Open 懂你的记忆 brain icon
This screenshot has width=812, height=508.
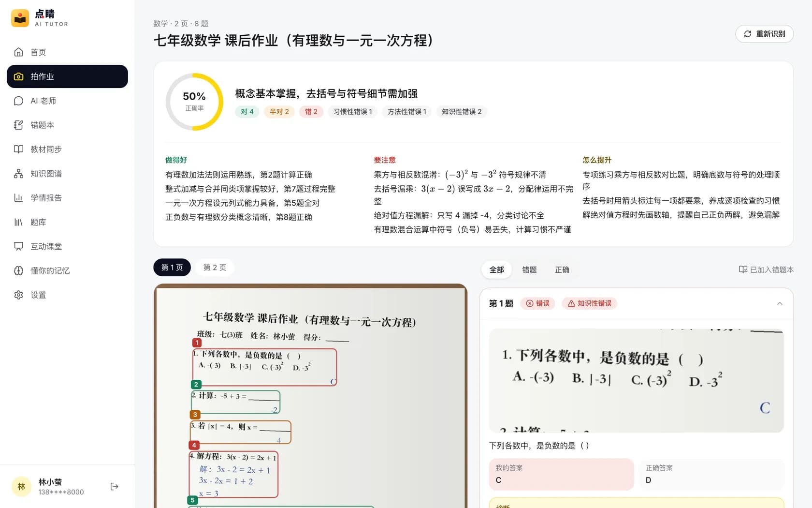18,270
